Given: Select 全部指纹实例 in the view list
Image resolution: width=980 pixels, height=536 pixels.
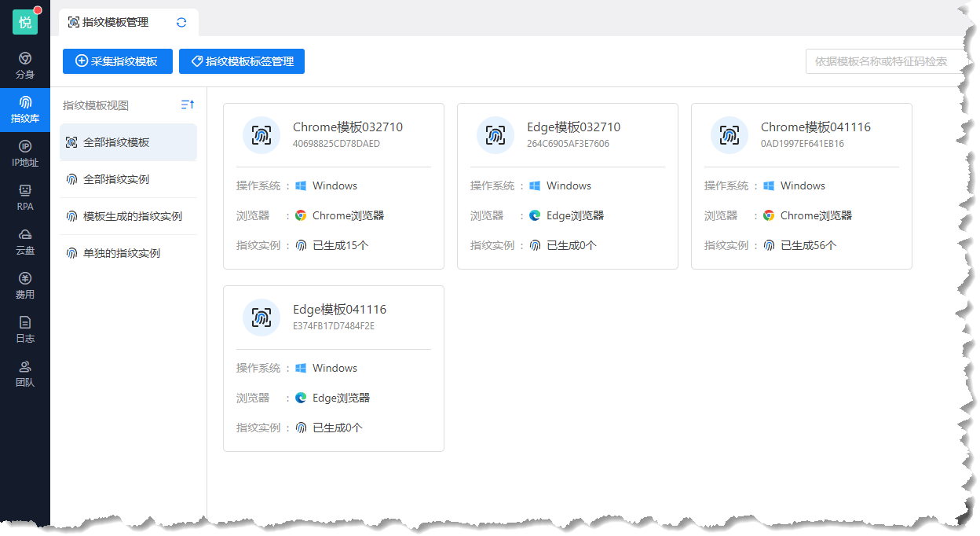Looking at the screenshot, I should (x=129, y=179).
